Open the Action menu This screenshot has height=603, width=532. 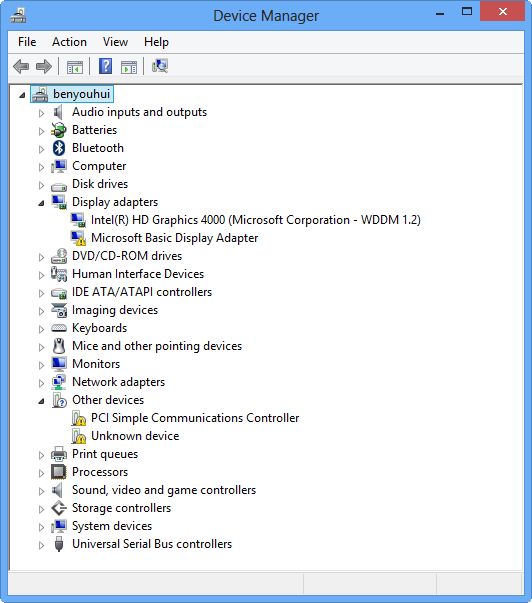[x=69, y=42]
